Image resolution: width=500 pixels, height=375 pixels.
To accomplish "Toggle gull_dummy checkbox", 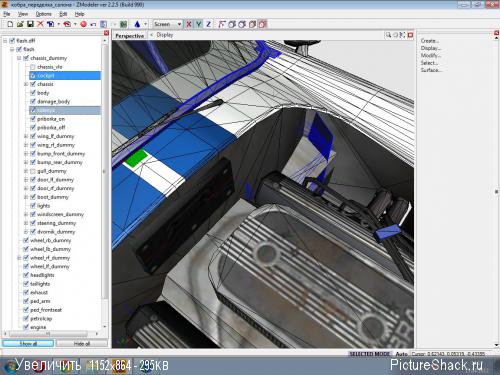I will pyautogui.click(x=33, y=171).
